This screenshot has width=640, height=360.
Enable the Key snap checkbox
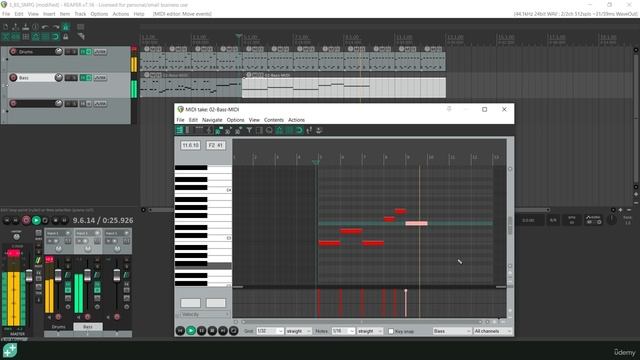pyautogui.click(x=391, y=331)
